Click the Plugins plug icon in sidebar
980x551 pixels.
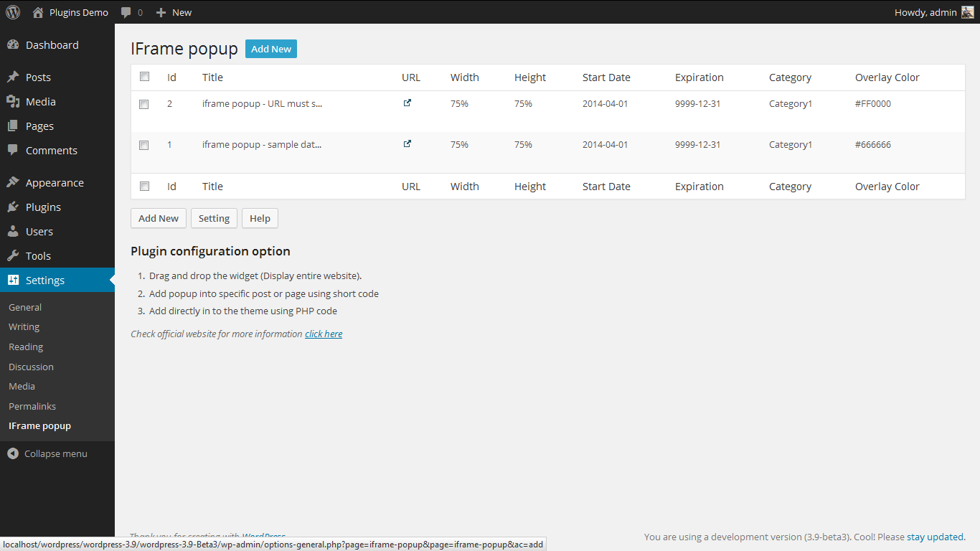(x=13, y=207)
